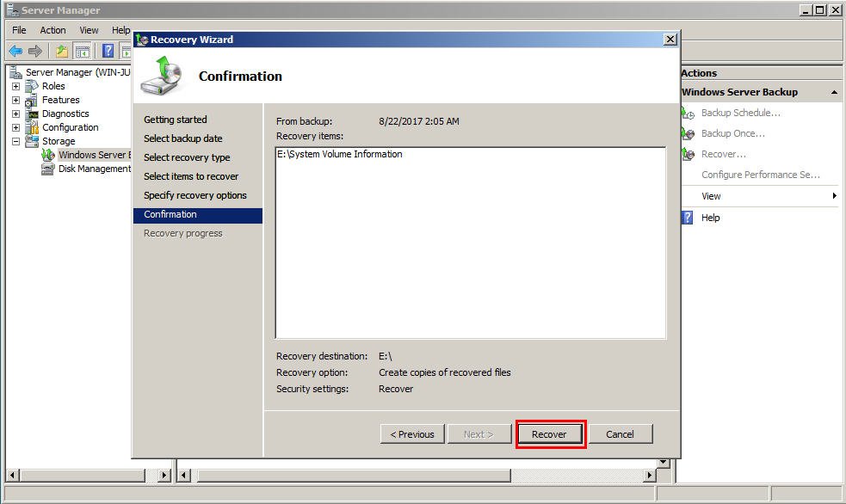Select the Roles tree item label
The height and width of the screenshot is (504, 846).
53,86
